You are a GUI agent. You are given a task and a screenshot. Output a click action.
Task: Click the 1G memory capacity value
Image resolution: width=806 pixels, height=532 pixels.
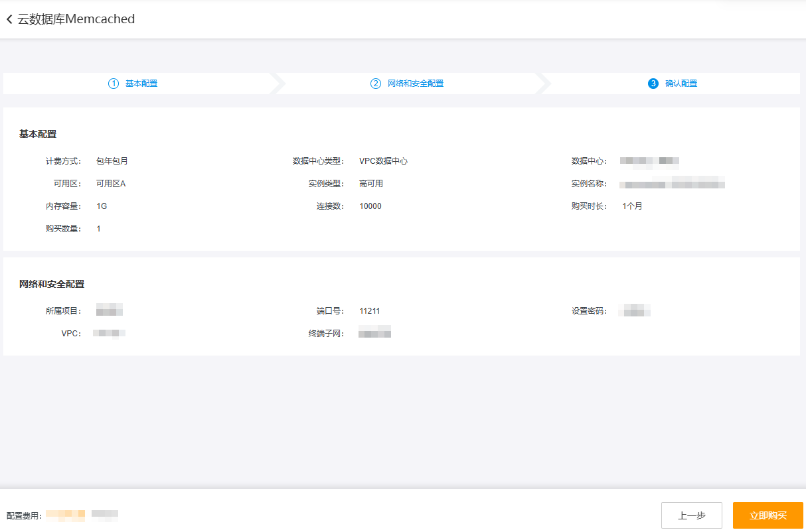(102, 206)
